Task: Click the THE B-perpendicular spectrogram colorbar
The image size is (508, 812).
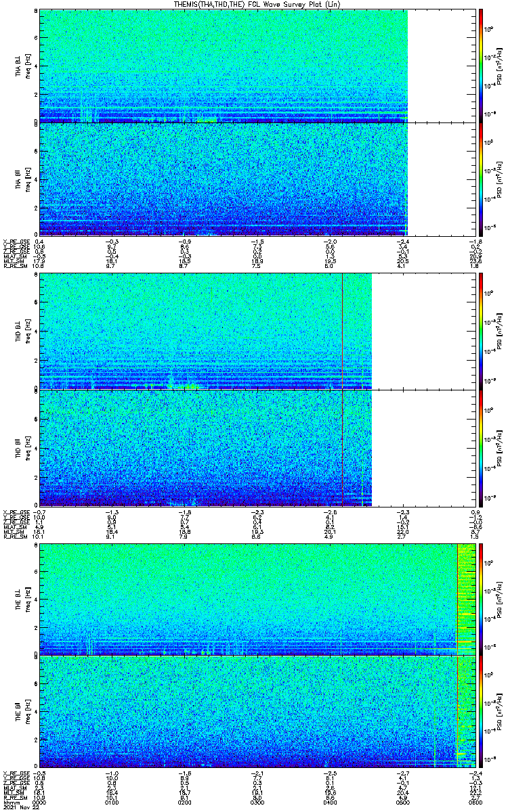Action: (x=481, y=599)
